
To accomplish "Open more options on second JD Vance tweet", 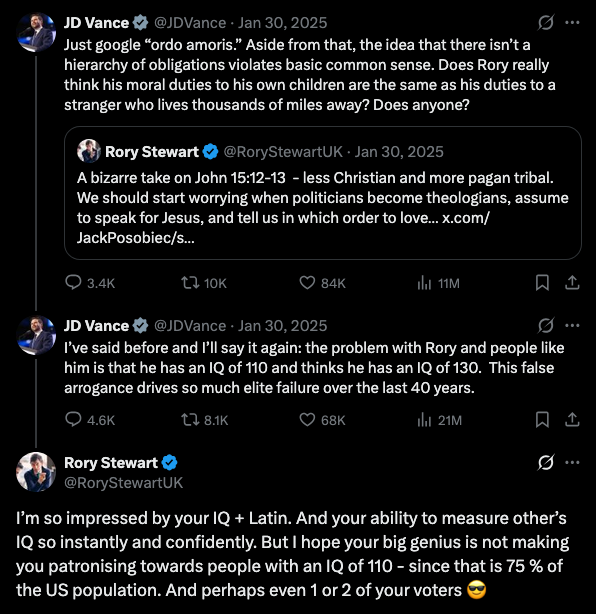I will [572, 325].
